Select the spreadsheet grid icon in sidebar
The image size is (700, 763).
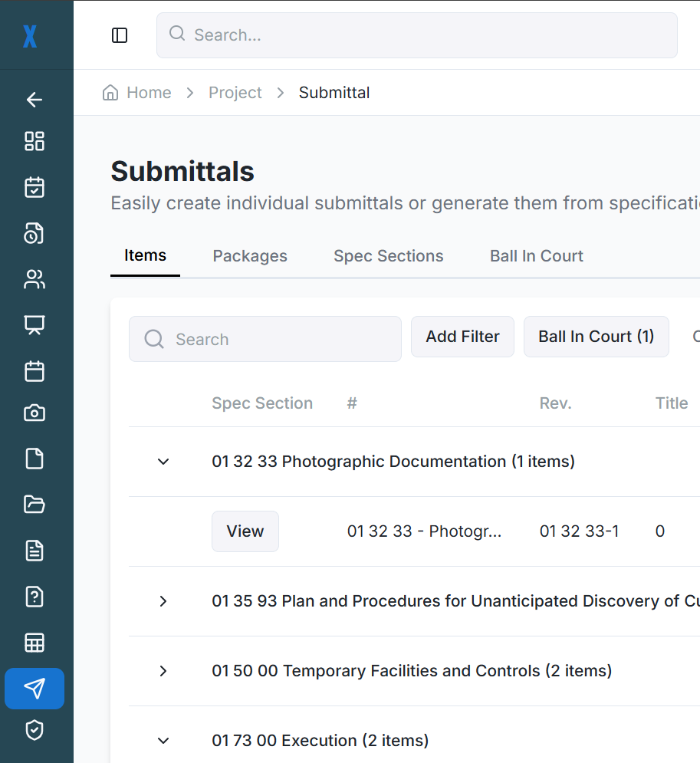(35, 643)
